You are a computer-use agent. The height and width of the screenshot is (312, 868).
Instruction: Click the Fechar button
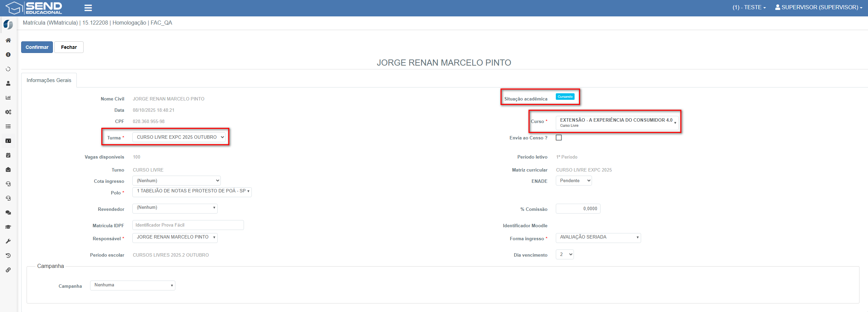click(69, 47)
